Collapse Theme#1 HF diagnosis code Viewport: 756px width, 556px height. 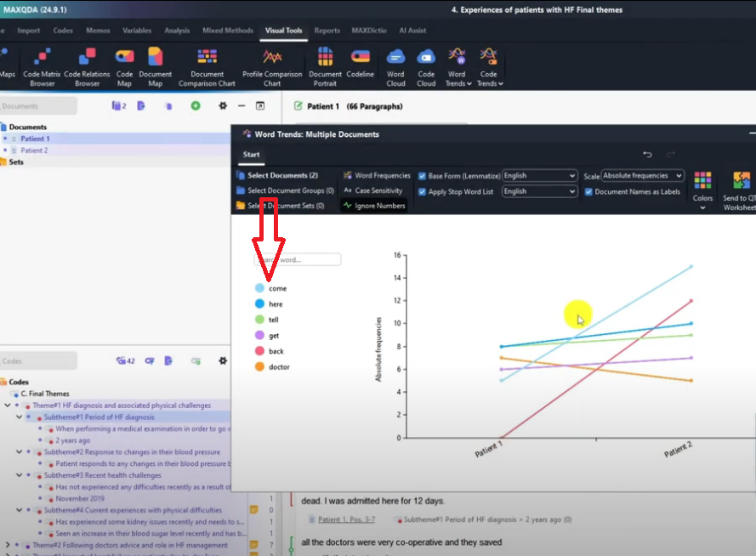pyautogui.click(x=8, y=406)
